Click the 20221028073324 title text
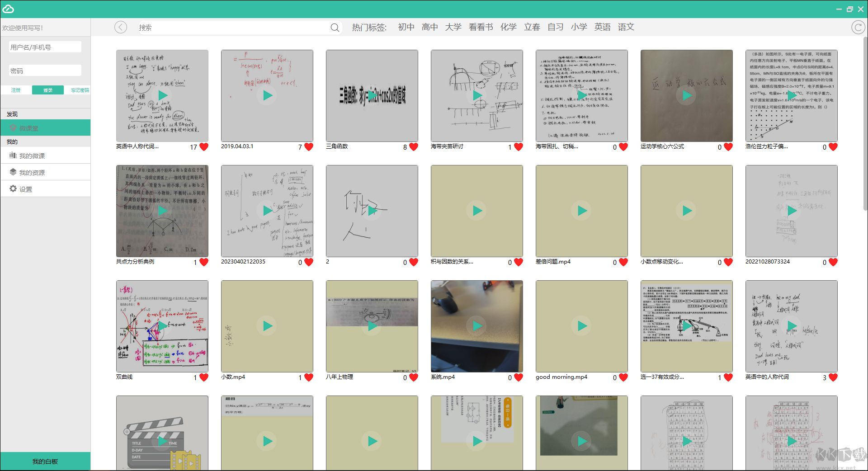Screen dimensions: 868x471 click(x=768, y=262)
